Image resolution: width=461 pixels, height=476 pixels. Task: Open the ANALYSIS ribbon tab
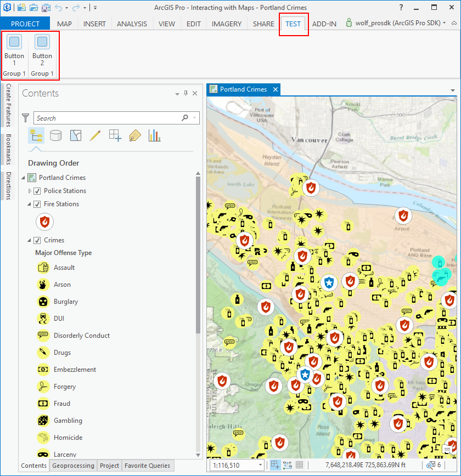point(132,24)
